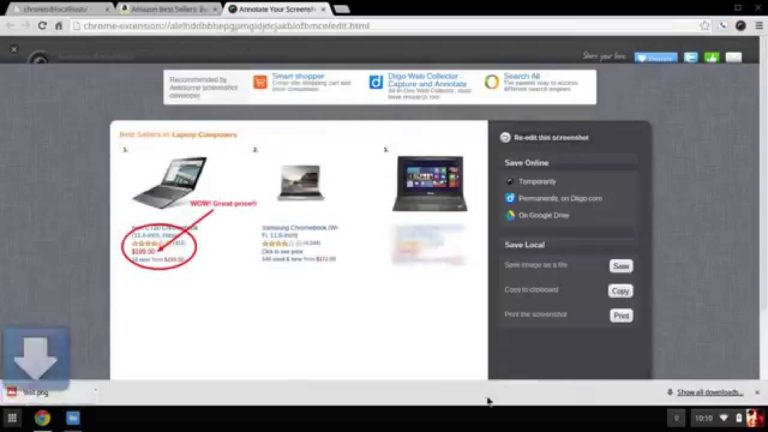Open the Chrome menu icon
Screen dimensions: 768x432
pyautogui.click(x=759, y=26)
